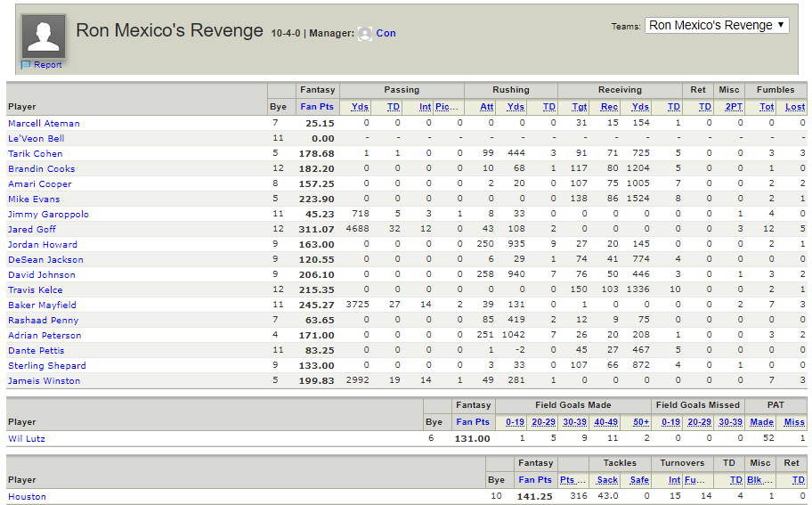
Task: Click Jared Goff's 311.07 fantasy points
Action: click(x=316, y=230)
